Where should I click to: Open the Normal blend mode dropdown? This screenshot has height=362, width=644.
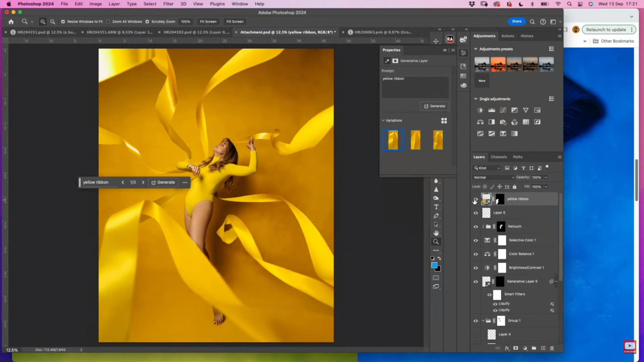493,177
